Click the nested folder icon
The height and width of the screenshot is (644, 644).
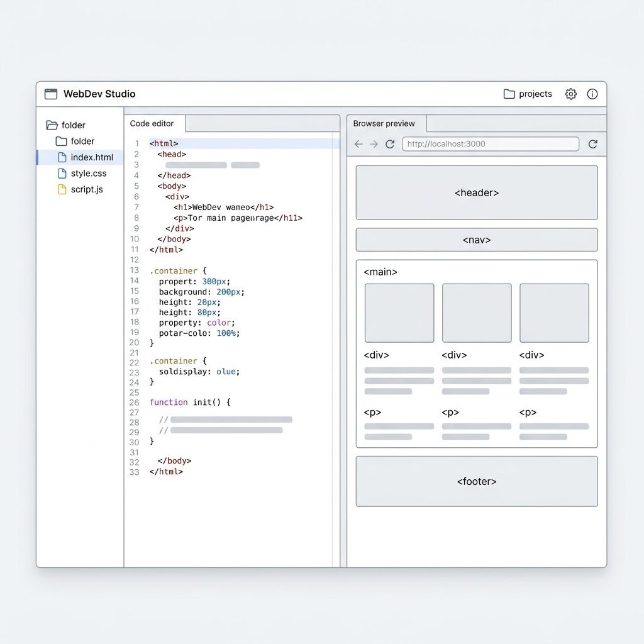(61, 142)
